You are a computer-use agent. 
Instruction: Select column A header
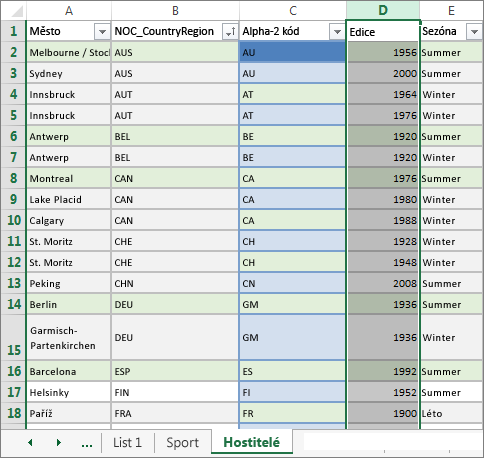tap(69, 11)
